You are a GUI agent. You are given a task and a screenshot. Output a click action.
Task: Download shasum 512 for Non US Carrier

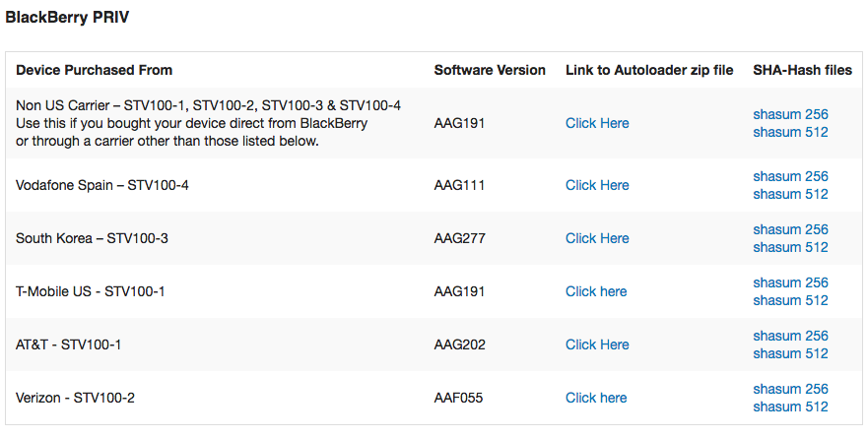[x=790, y=132]
